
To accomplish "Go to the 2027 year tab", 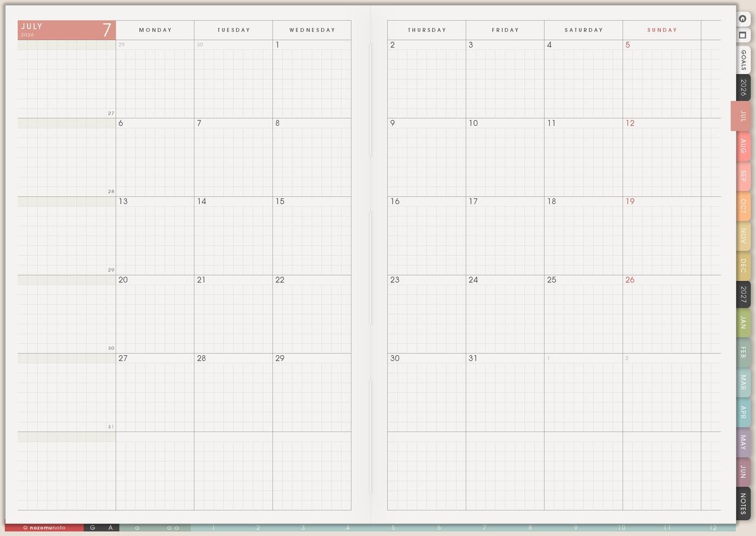I will click(744, 294).
